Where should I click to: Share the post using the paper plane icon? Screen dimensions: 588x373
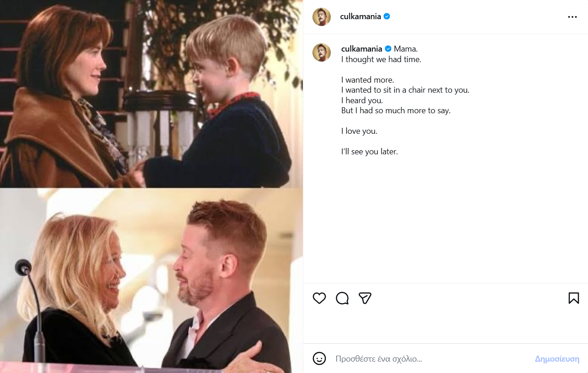click(365, 298)
